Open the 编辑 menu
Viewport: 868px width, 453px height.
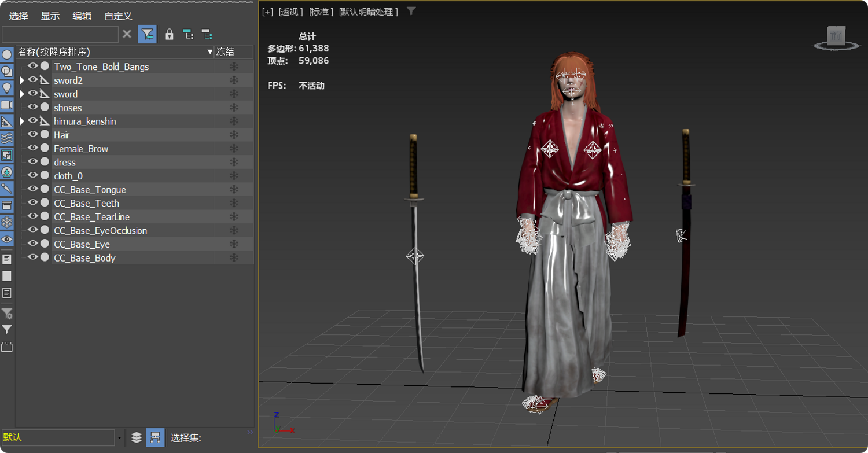pos(82,16)
